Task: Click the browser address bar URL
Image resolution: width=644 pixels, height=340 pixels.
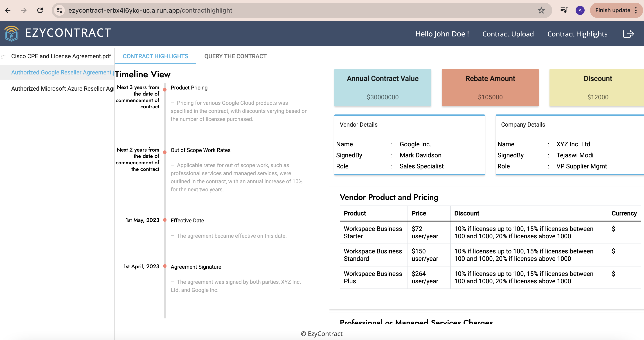Action: click(x=150, y=10)
